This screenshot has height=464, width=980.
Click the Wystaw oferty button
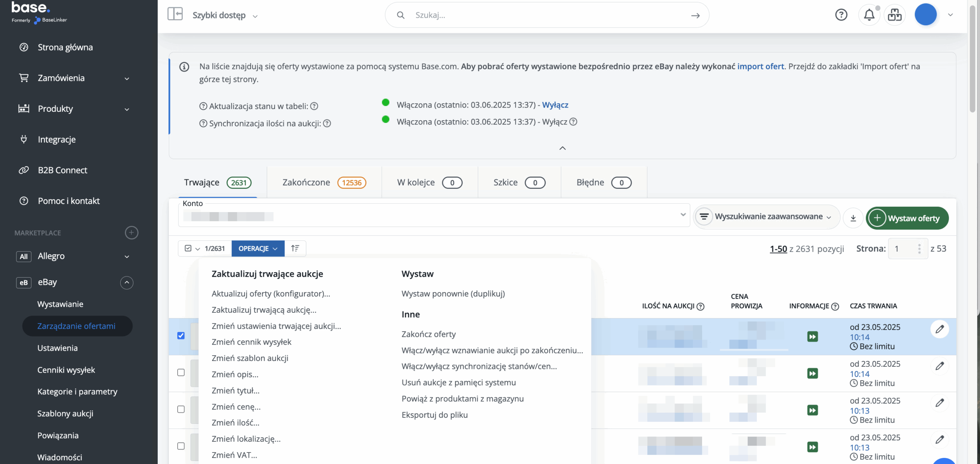pyautogui.click(x=907, y=218)
